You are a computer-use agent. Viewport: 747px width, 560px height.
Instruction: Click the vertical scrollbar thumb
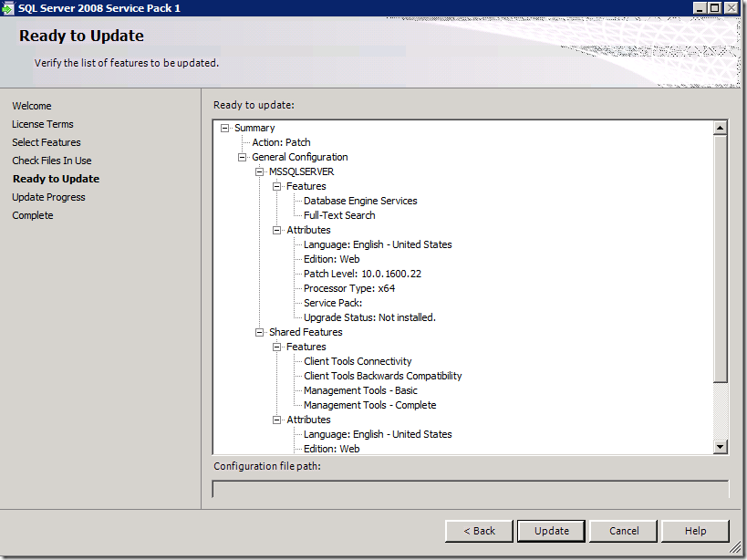coord(720,259)
